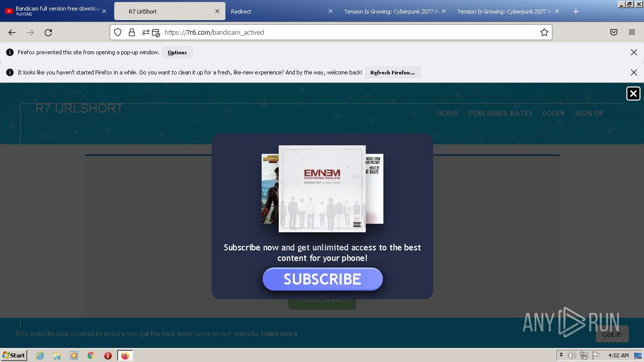
Task: Click the left game cover thumbnail
Action: (x=270, y=189)
